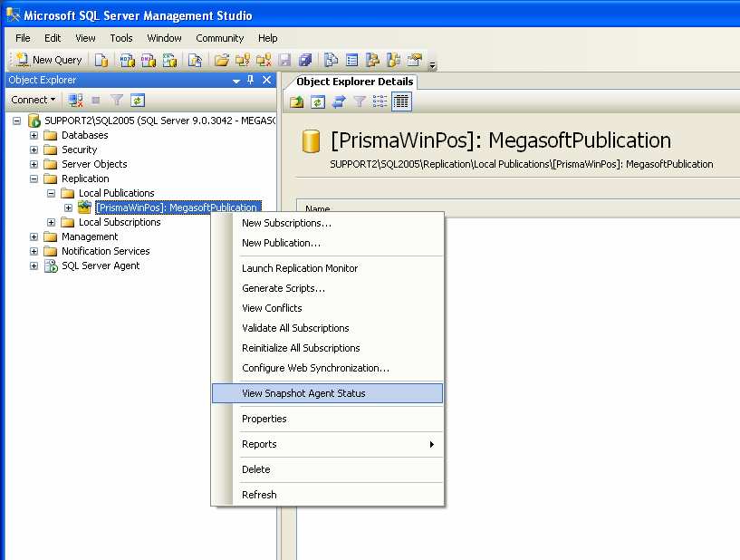Open the Help menu

tap(267, 38)
